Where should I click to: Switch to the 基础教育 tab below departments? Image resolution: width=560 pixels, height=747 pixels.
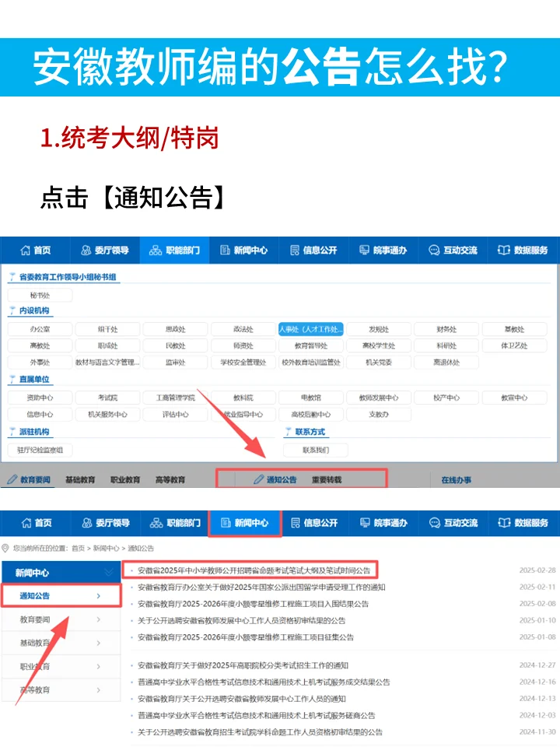point(80,480)
